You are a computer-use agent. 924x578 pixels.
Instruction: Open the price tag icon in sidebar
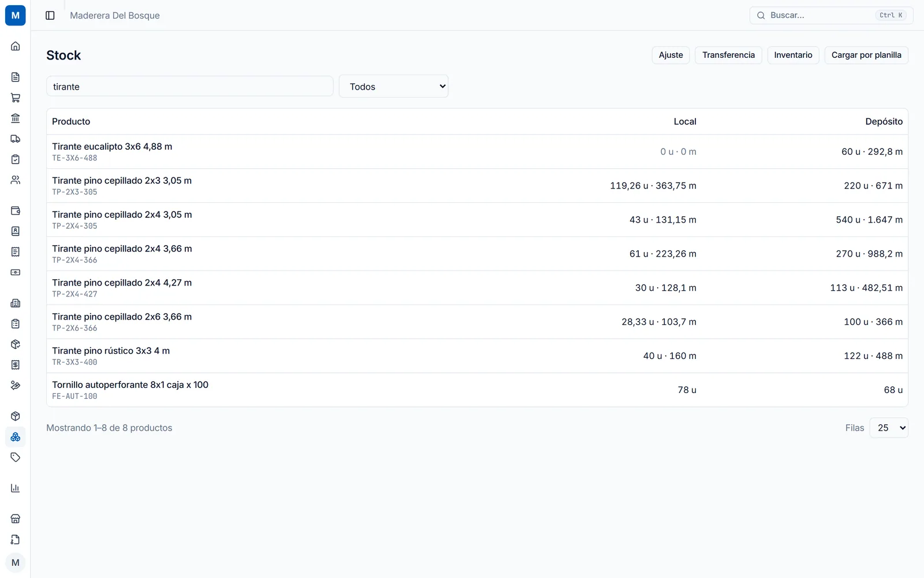click(16, 457)
